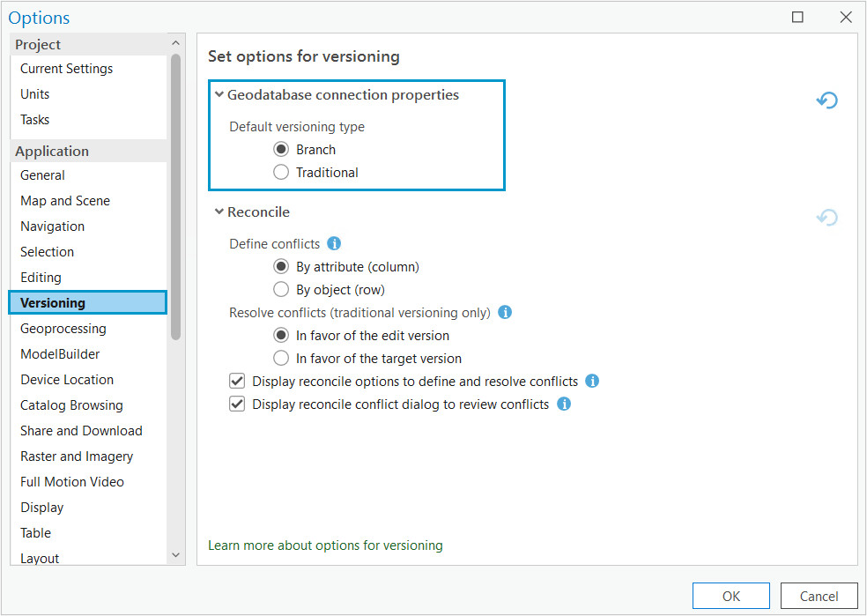The image size is (867, 616).
Task: Disable Display reconcile conflict dialog checkbox
Action: point(237,404)
